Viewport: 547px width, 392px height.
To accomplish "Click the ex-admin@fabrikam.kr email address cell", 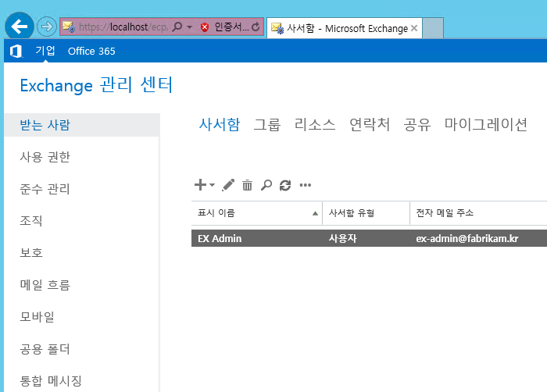I will point(467,238).
